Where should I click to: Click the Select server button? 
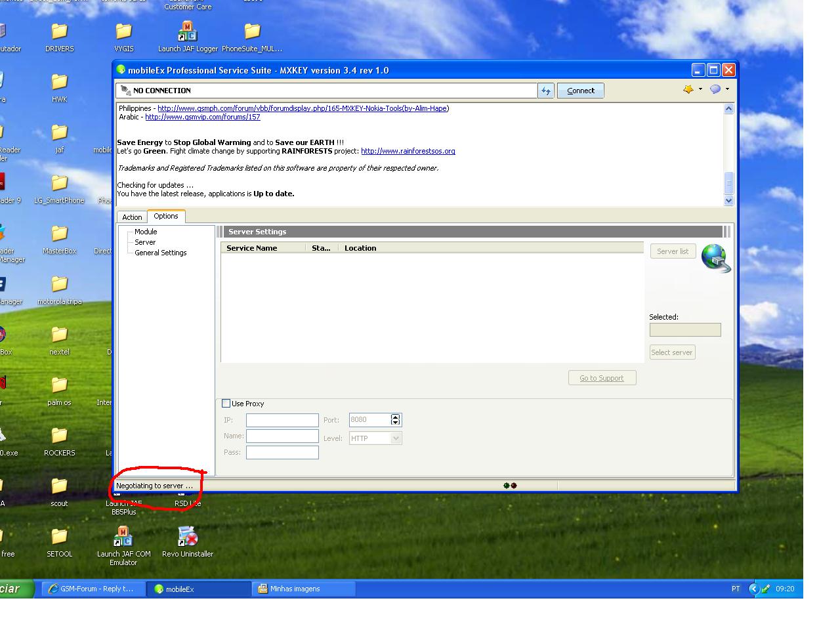point(672,352)
